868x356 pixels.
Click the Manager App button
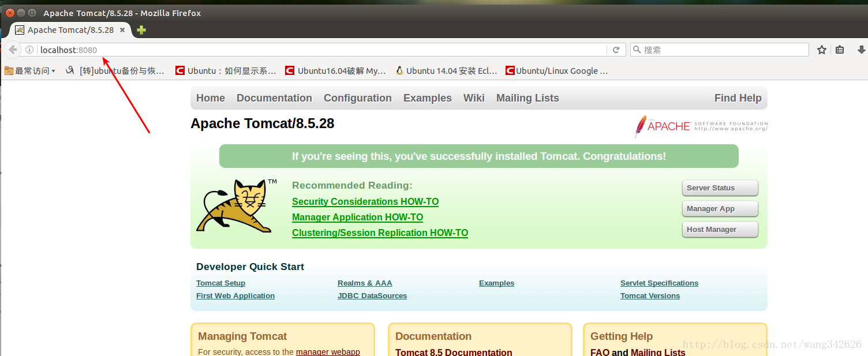tap(720, 209)
